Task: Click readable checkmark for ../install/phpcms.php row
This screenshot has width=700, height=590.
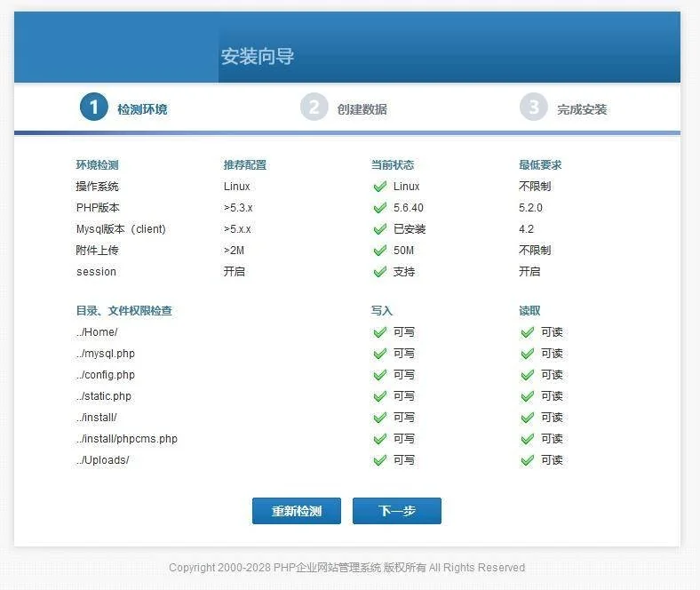Action: (x=528, y=439)
